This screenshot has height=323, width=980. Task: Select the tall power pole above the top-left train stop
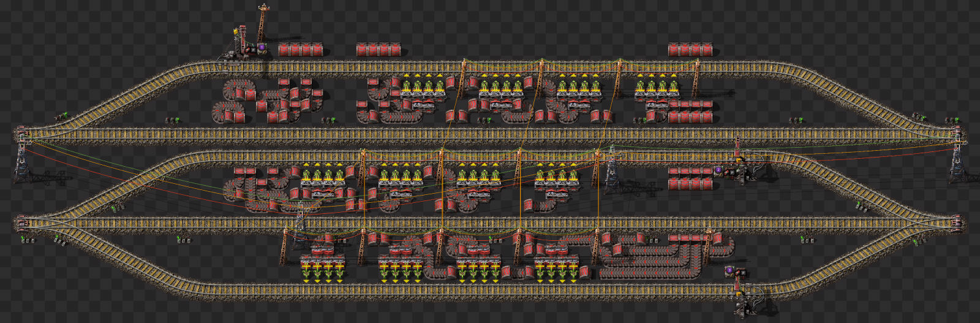pos(263,23)
